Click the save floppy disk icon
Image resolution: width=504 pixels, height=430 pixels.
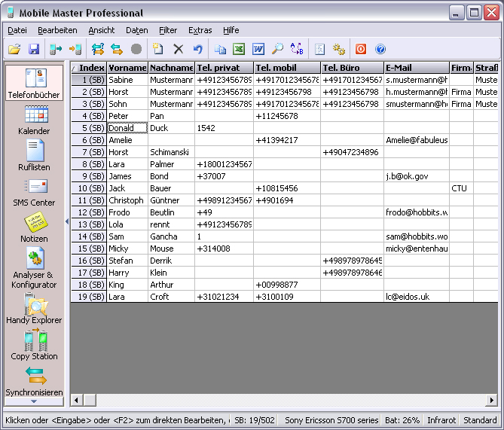[34, 49]
